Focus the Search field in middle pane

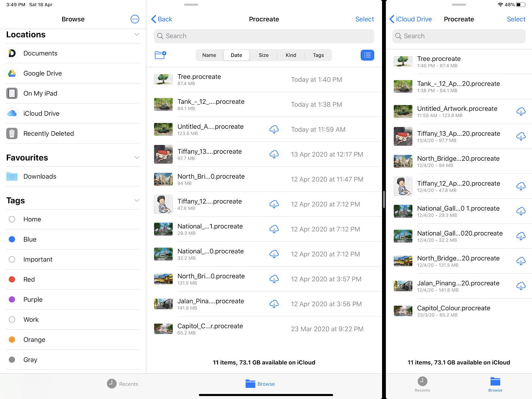pyautogui.click(x=264, y=36)
